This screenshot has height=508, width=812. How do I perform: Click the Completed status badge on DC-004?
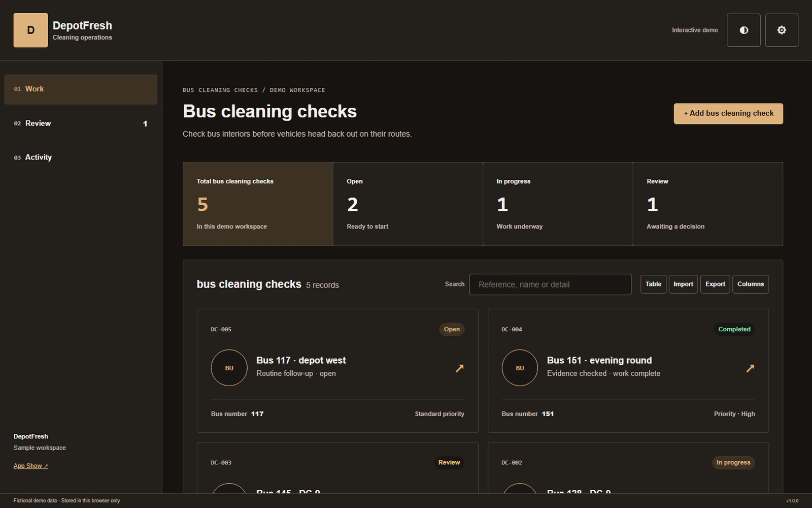pos(734,329)
